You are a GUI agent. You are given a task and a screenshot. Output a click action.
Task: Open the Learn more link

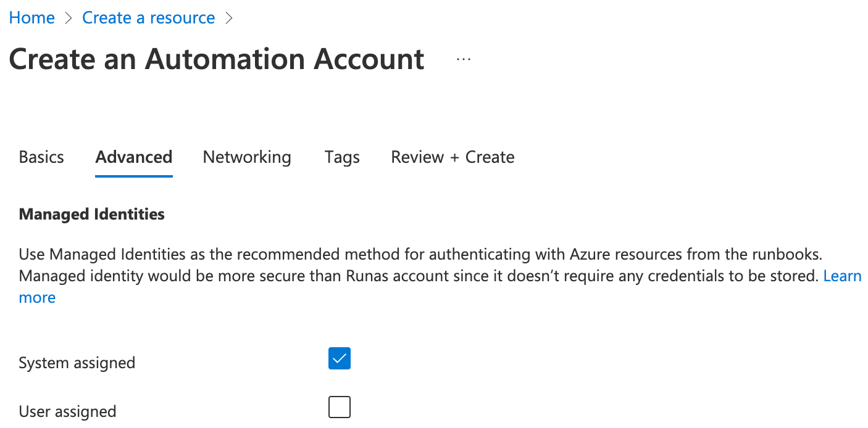[x=842, y=276]
